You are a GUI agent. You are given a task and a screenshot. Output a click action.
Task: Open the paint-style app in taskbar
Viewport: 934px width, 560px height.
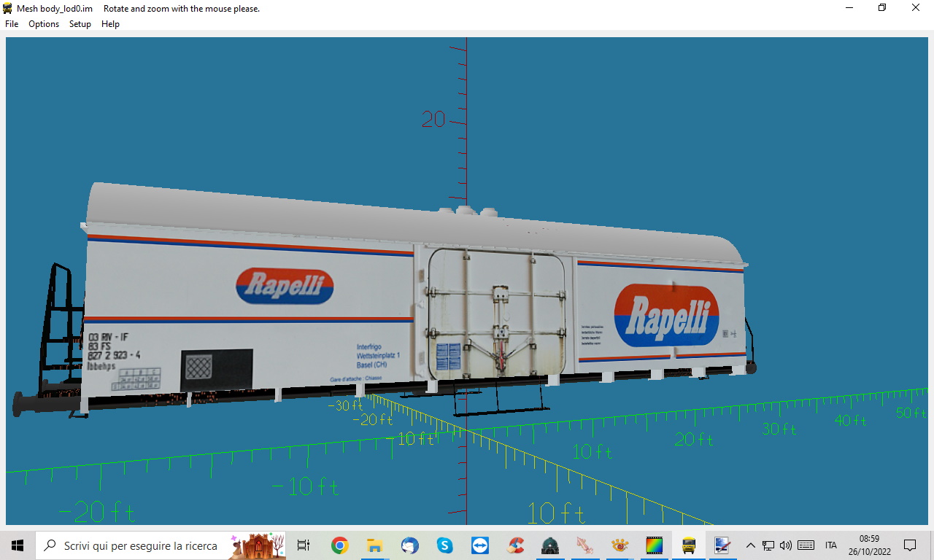click(723, 545)
